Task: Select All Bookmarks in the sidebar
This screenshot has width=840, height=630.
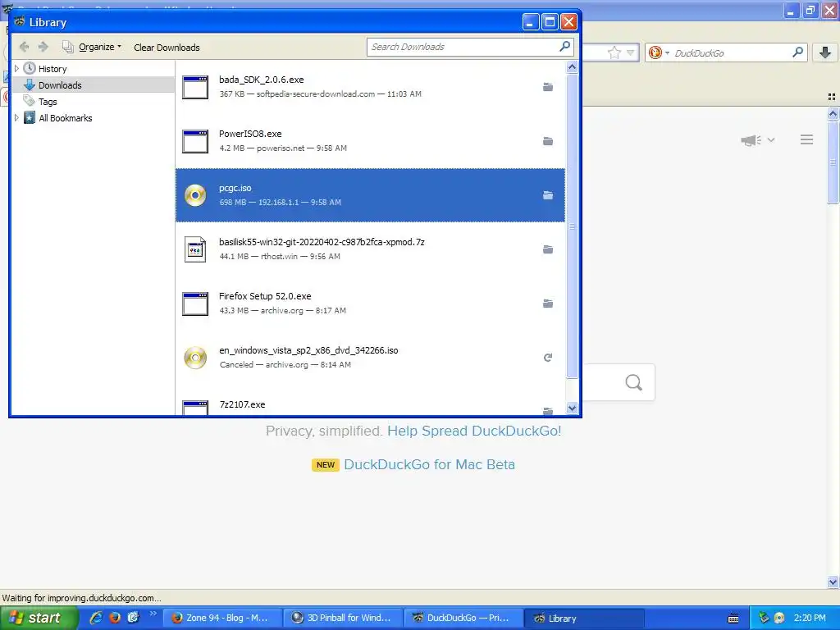Action: click(66, 118)
